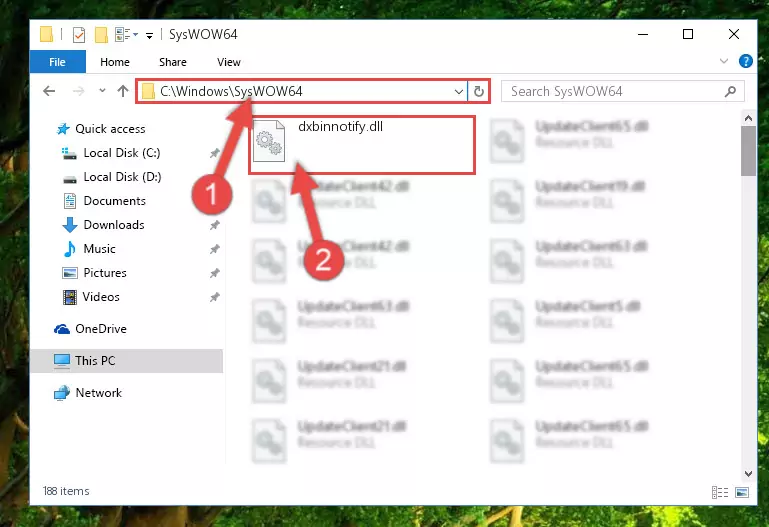
Task: Open Downloads in navigation pane
Action: [114, 225]
